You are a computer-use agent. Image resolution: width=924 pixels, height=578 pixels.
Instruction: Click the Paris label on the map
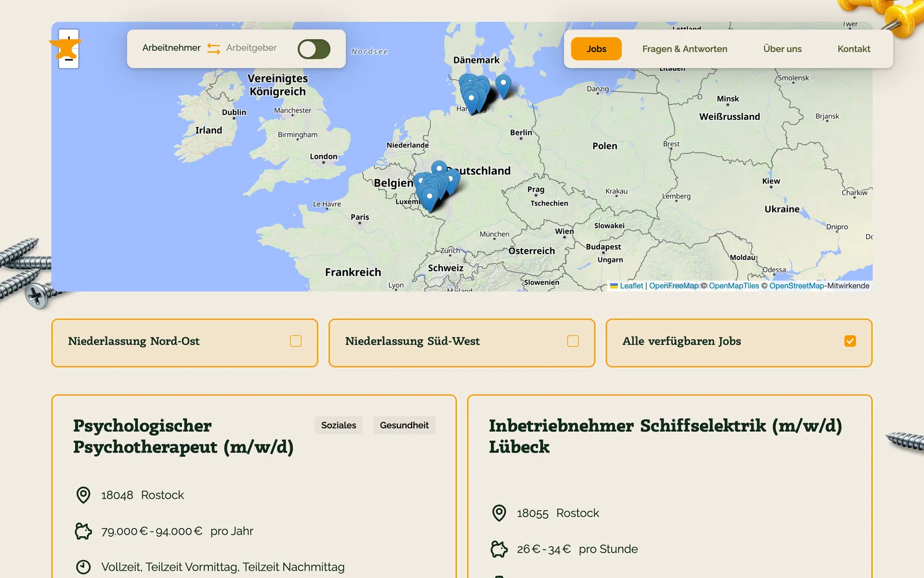[360, 217]
